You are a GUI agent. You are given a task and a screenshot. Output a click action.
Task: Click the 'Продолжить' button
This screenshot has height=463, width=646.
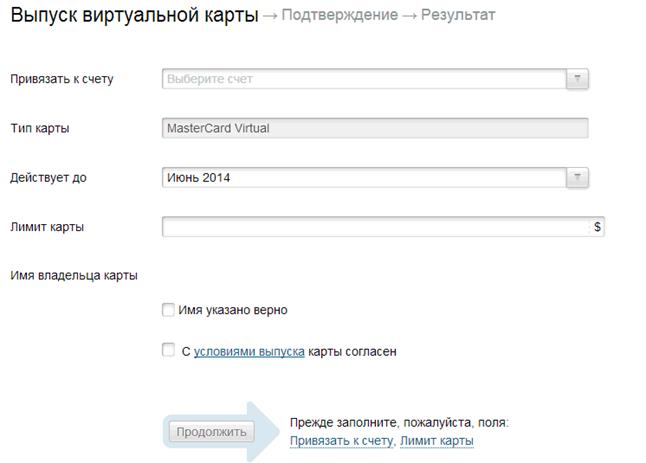pos(211,432)
